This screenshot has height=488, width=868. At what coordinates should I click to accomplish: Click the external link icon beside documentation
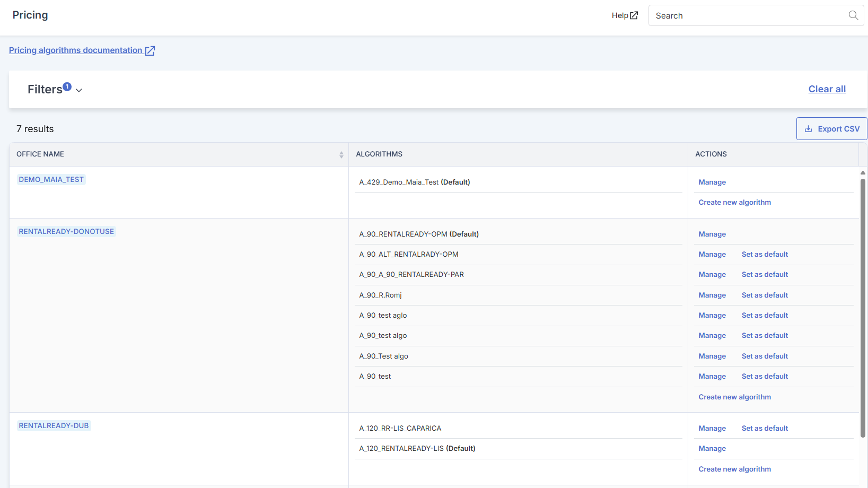pos(150,50)
